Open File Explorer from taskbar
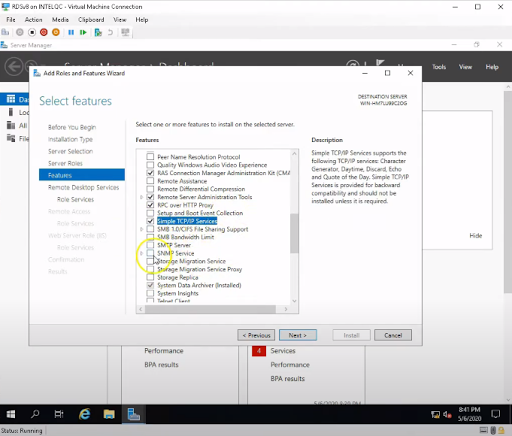The width and height of the screenshot is (512, 436). tap(109, 414)
